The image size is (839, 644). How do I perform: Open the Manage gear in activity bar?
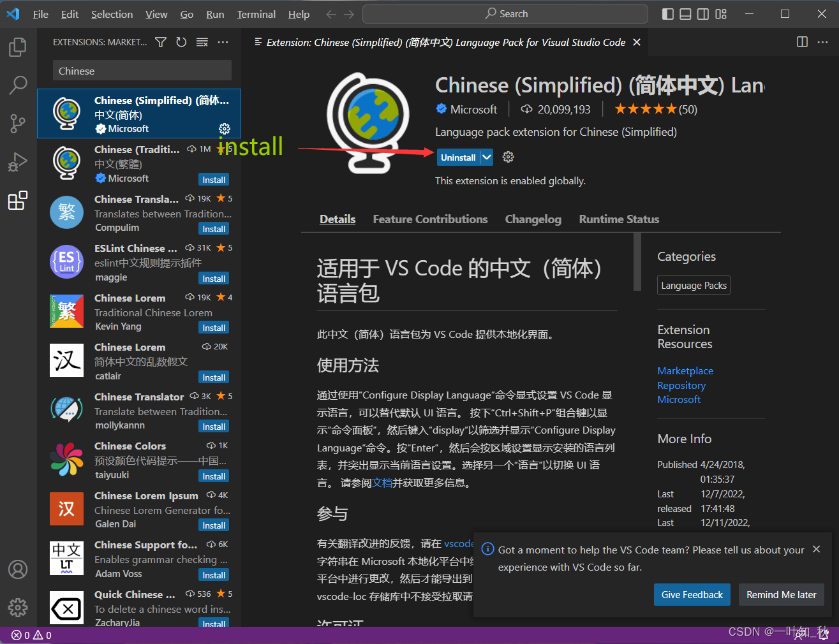(18, 607)
